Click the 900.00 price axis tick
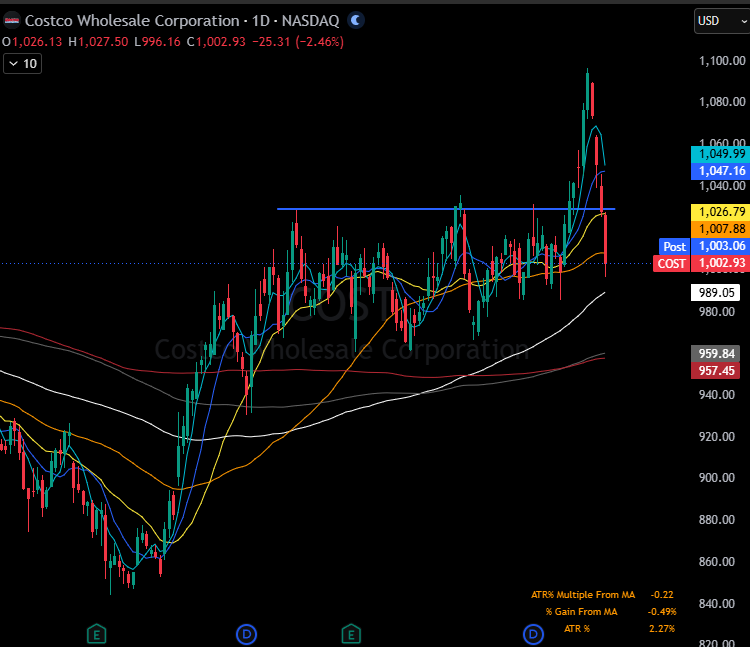The width and height of the screenshot is (750, 647). tap(717, 478)
